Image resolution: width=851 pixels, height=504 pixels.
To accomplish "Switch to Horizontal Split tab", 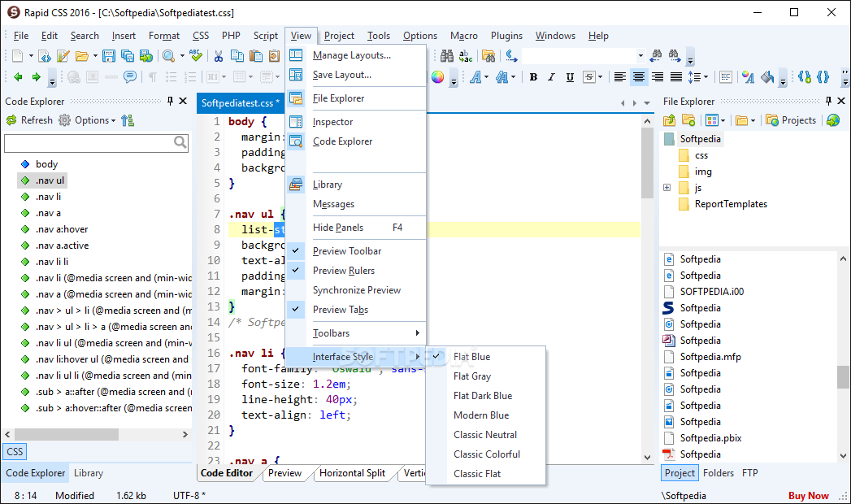I will (352, 473).
